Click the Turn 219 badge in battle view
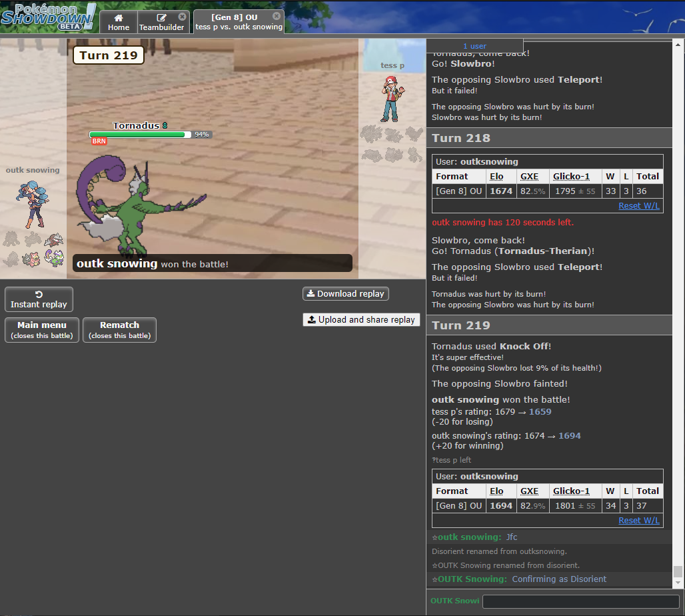Image resolution: width=685 pixels, height=616 pixels. tap(109, 55)
